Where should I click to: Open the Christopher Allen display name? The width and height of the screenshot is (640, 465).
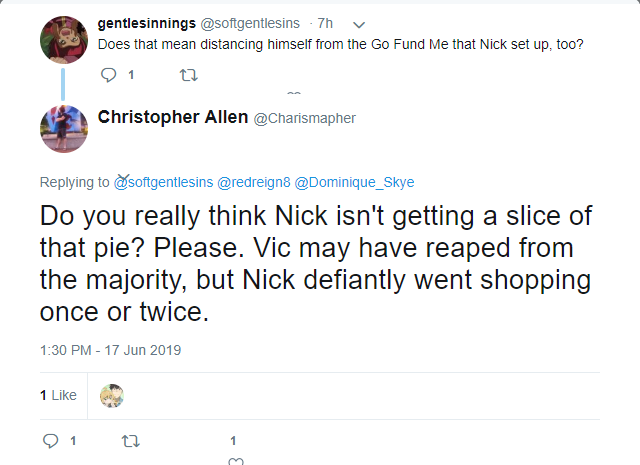173,117
